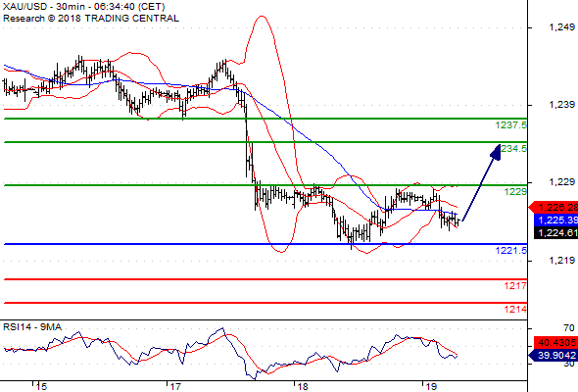Screen dimensions: 578x392
Task: Click the green 1229 level label
Action: pos(515,192)
